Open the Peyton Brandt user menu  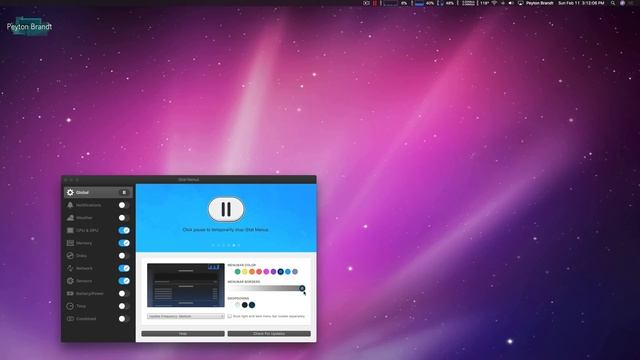(x=539, y=3)
